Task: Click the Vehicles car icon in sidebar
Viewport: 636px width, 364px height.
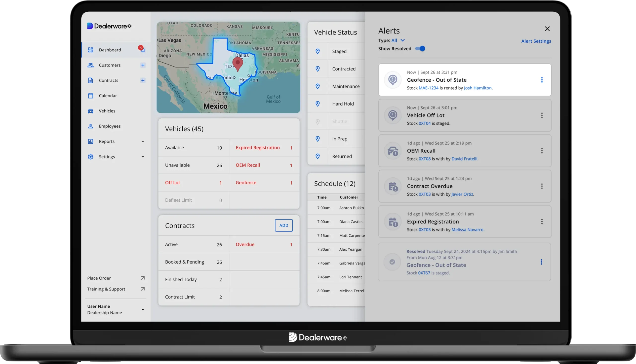Action: click(91, 111)
